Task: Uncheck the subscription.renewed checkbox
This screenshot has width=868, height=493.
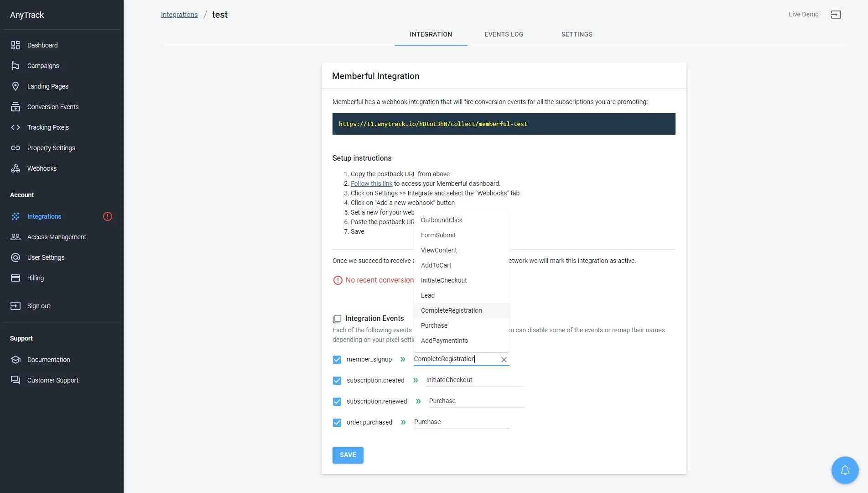Action: [x=337, y=402]
